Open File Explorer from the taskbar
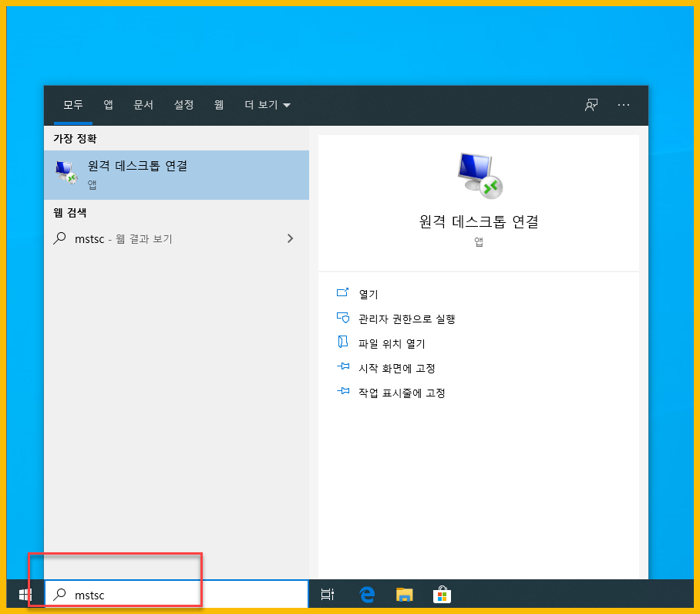The width and height of the screenshot is (700, 614). [x=405, y=595]
